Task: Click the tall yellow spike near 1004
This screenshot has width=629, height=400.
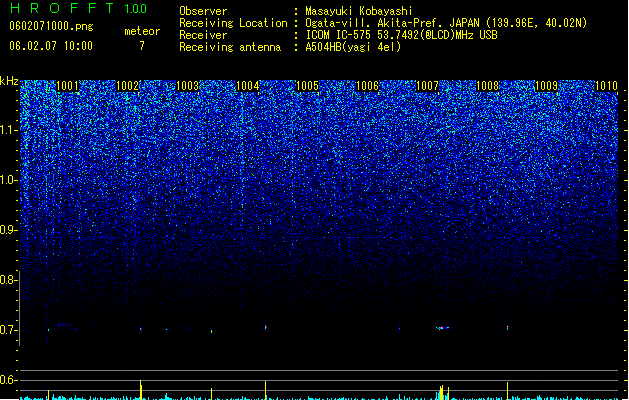Action: coord(266,390)
